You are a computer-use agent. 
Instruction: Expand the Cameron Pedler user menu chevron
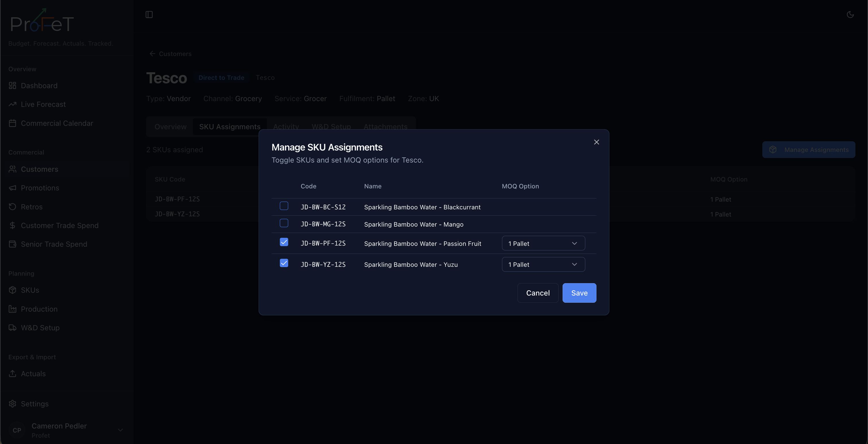(x=120, y=430)
